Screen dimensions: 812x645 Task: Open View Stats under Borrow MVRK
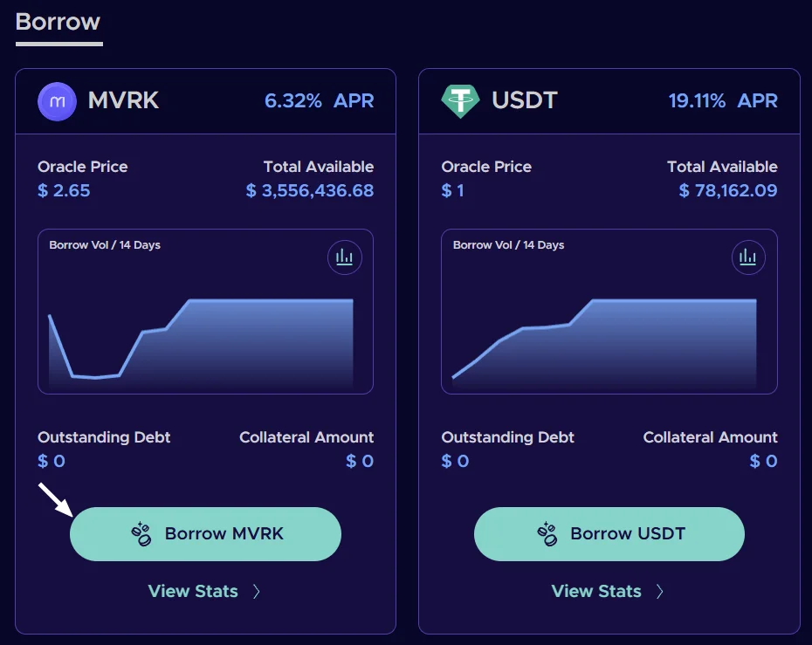[x=193, y=591]
